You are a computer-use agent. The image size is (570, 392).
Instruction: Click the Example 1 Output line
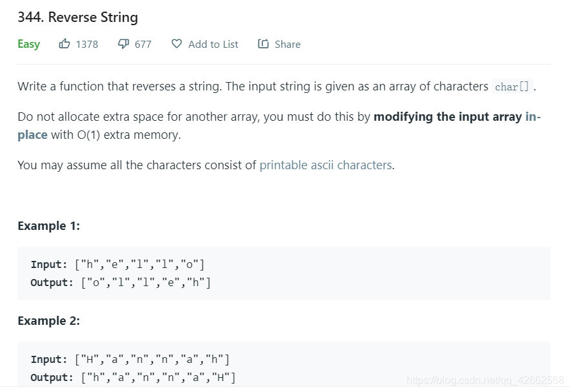pyautogui.click(x=120, y=282)
